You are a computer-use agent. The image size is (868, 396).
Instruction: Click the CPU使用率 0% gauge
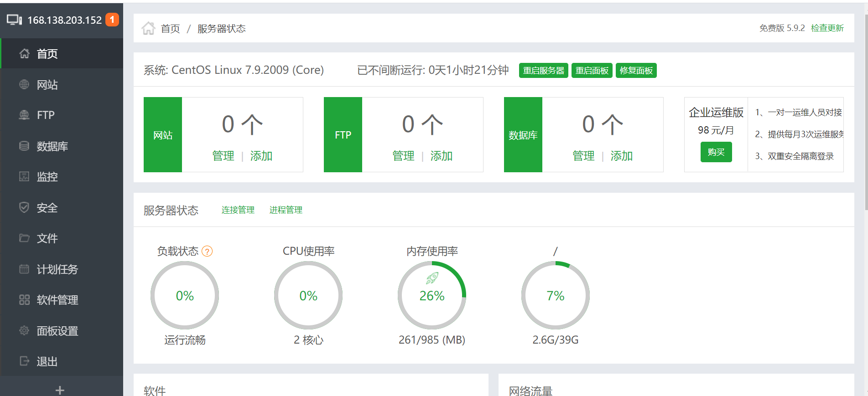coord(308,295)
